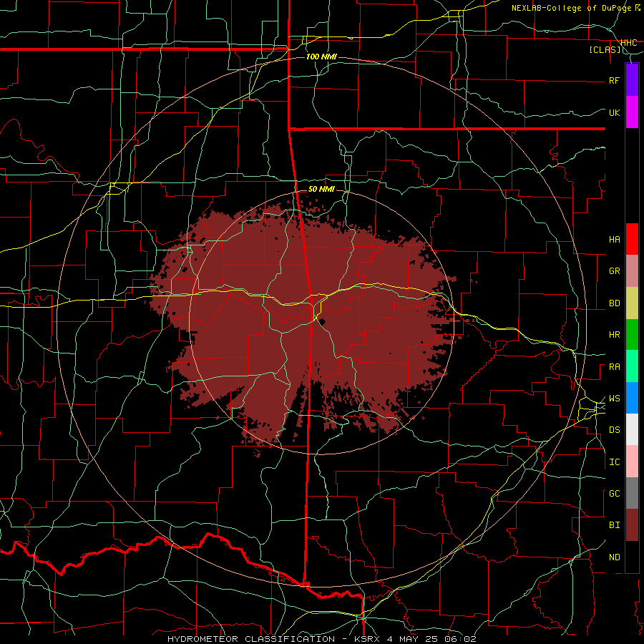This screenshot has width=644, height=644.
Task: Click the GC gray legend color swatch
Action: tap(632, 493)
